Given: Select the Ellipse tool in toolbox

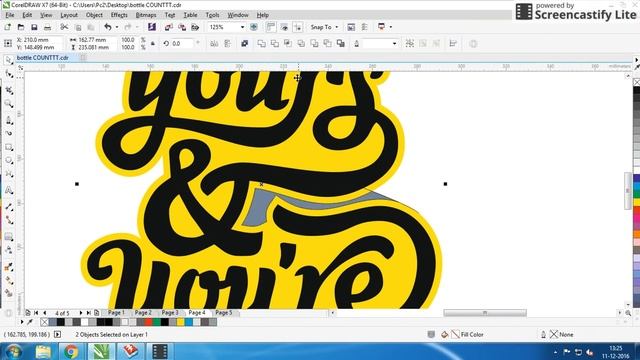Looking at the screenshot, I should click(x=9, y=160).
